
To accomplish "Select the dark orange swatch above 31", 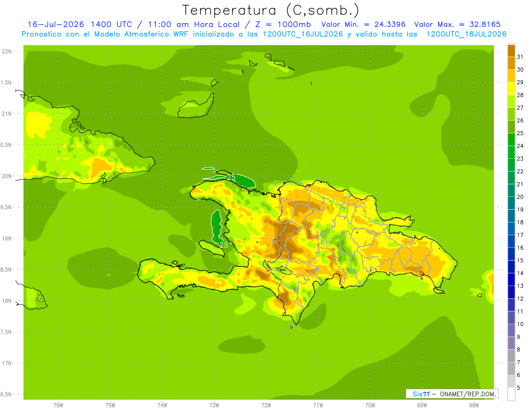I will [x=511, y=50].
